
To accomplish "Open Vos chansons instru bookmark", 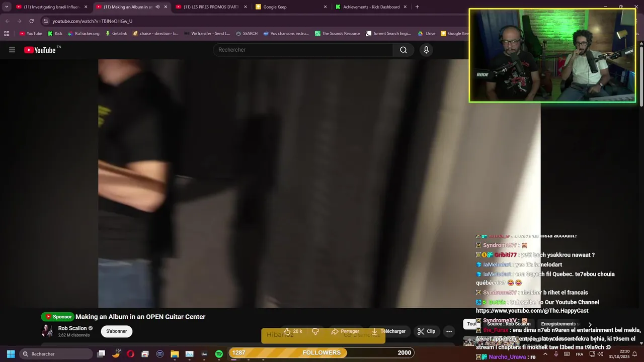I will (286, 34).
